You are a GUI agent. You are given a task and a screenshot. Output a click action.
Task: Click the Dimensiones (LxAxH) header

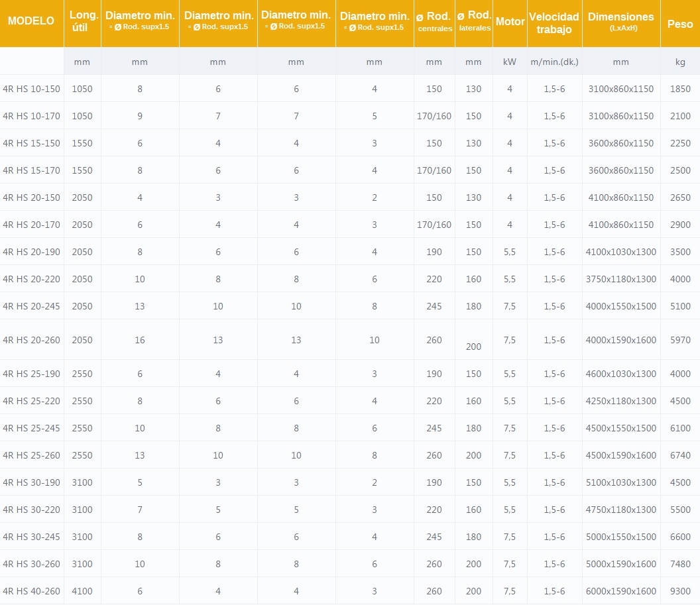coord(620,22)
